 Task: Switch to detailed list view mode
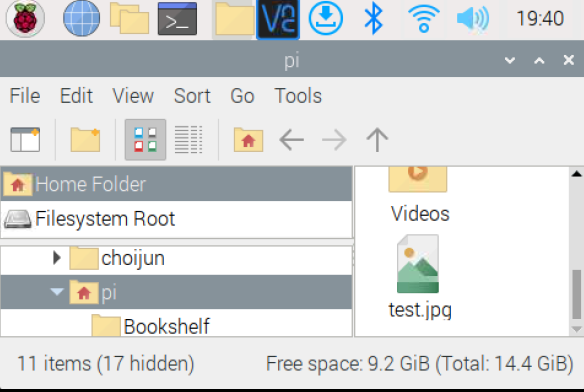click(188, 140)
